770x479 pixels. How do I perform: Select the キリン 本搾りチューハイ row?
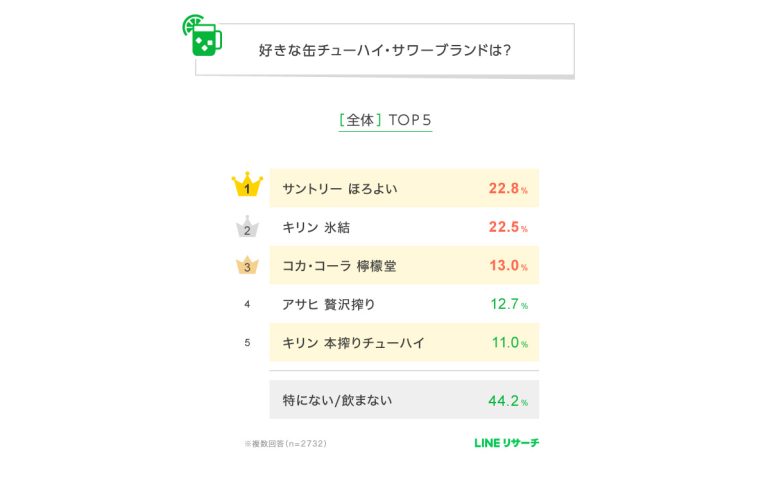pyautogui.click(x=404, y=342)
